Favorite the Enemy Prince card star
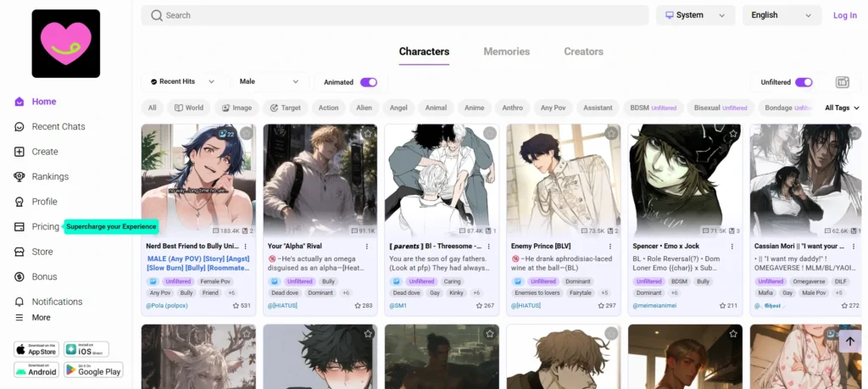The image size is (868, 389). [x=611, y=133]
